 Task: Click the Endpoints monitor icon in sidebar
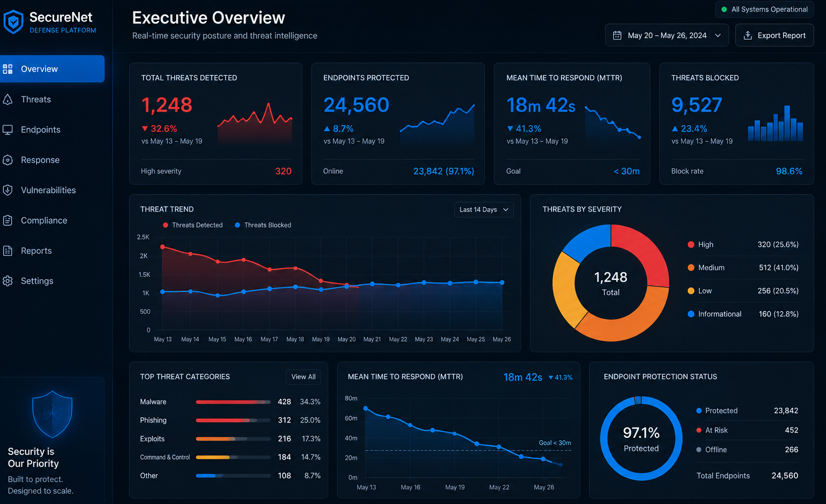pos(8,130)
